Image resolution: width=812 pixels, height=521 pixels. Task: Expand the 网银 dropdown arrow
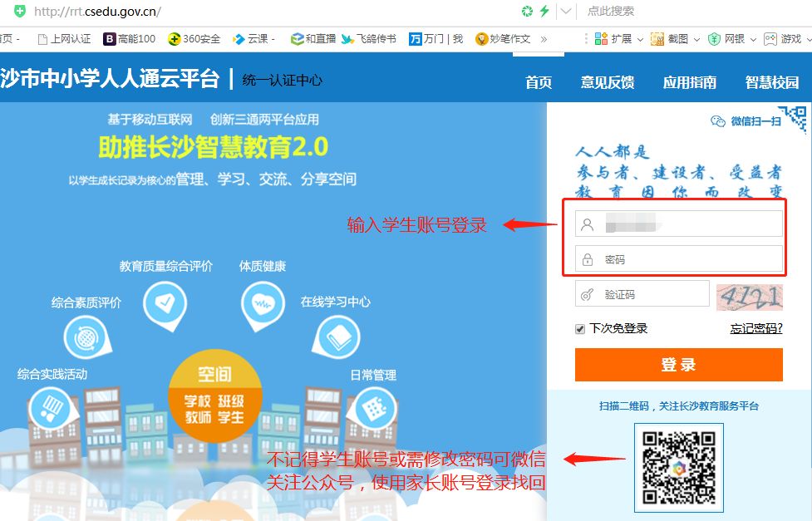click(753, 39)
